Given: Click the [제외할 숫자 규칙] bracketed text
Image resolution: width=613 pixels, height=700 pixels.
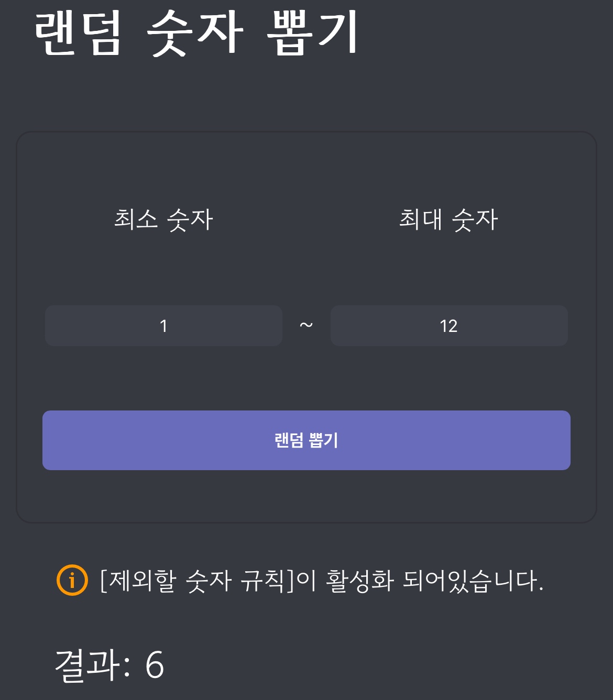Looking at the screenshot, I should click(197, 581).
